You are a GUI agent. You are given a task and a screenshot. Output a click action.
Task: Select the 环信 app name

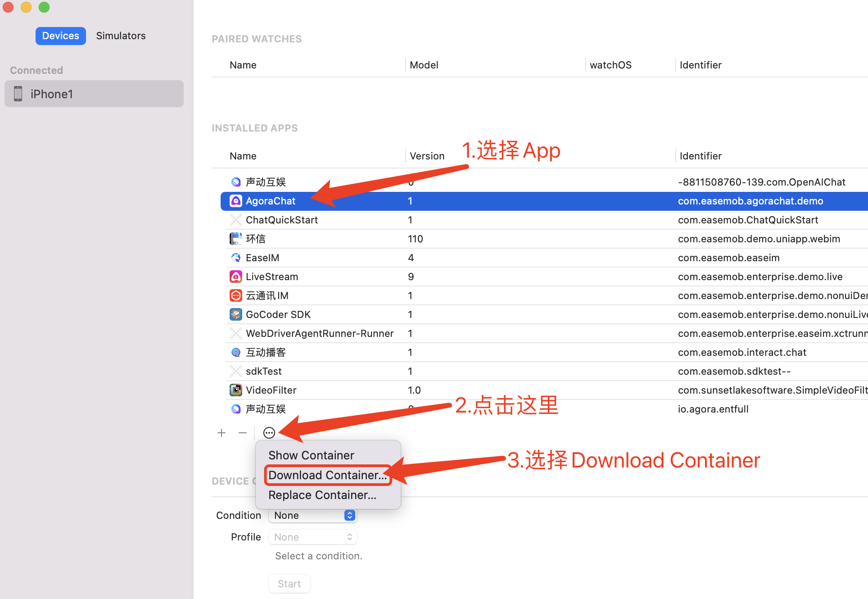pos(256,239)
